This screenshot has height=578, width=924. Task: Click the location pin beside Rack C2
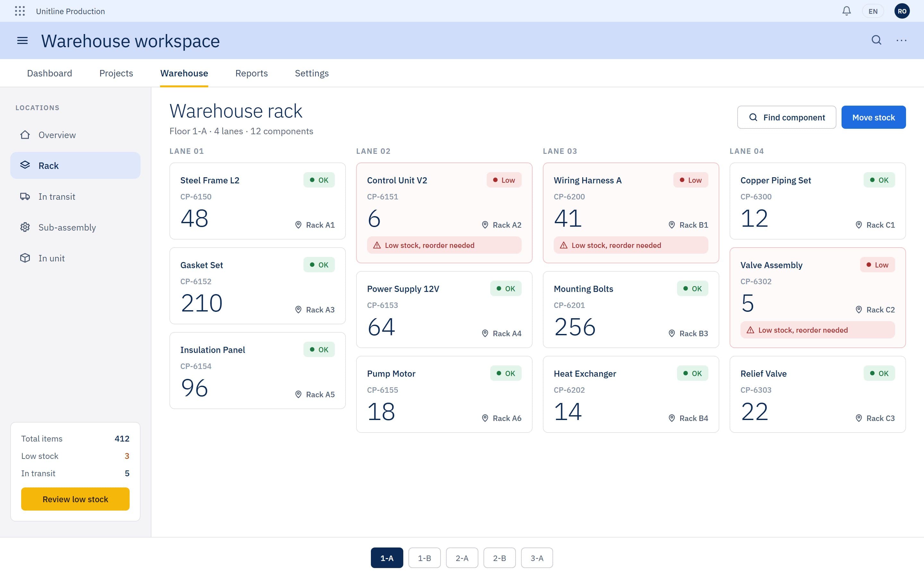pyautogui.click(x=859, y=310)
